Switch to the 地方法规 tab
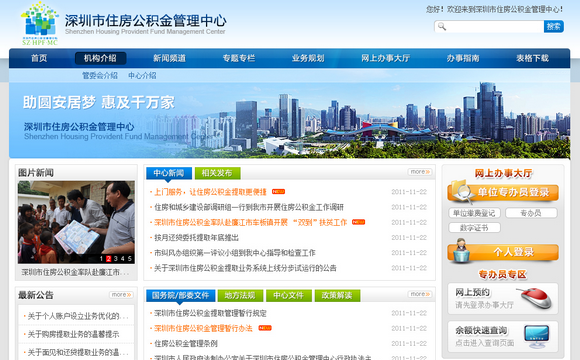The image size is (580, 360). click(240, 295)
